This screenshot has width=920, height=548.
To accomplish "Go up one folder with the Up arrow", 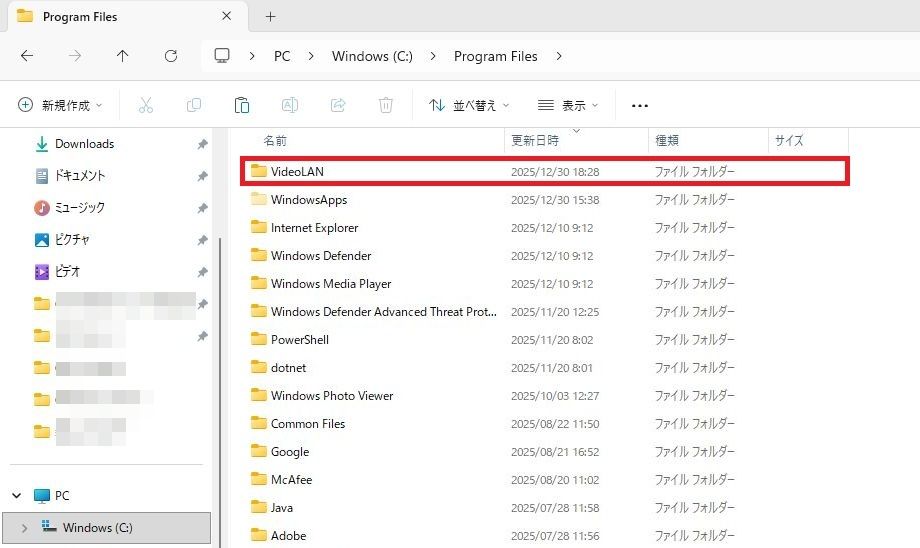I will (122, 56).
